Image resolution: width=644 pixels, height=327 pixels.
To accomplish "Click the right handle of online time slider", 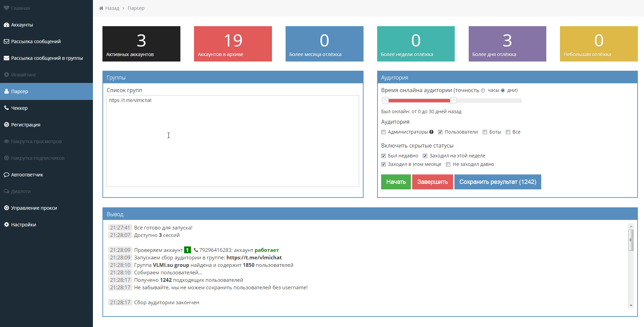I will coord(453,100).
